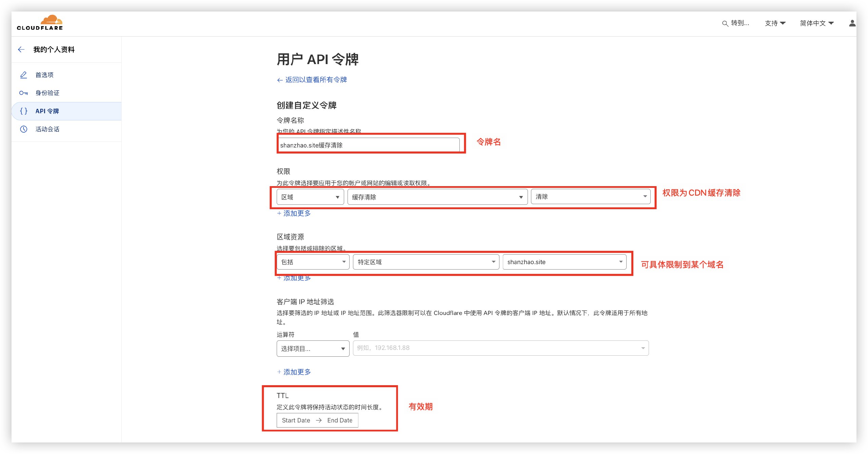Image resolution: width=868 pixels, height=454 pixels.
Task: Click the 令牌名称 label
Action: 290,120
